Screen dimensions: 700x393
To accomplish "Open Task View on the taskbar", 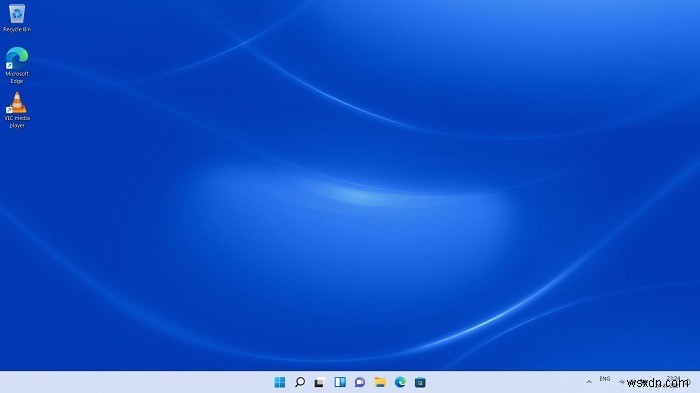I will click(x=320, y=382).
